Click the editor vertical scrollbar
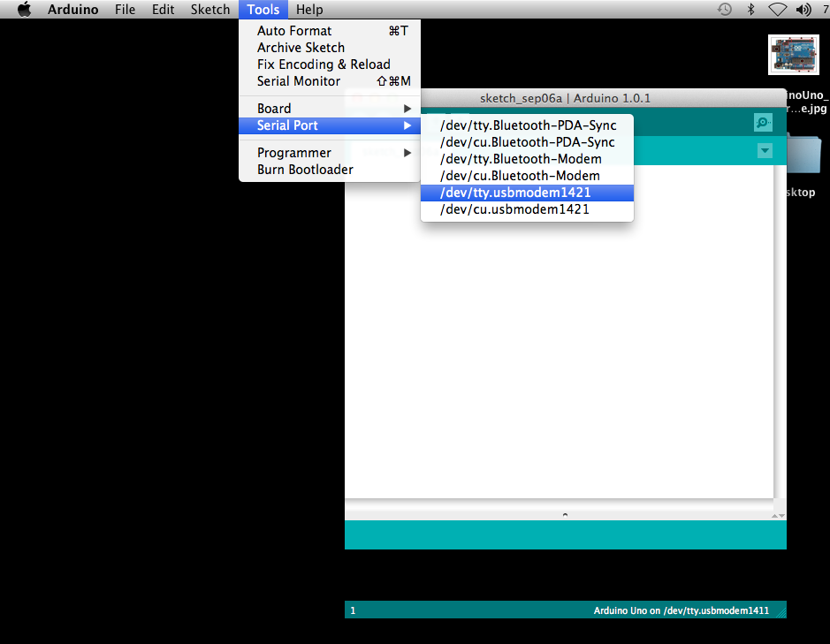This screenshot has width=830, height=644. pos(780,331)
